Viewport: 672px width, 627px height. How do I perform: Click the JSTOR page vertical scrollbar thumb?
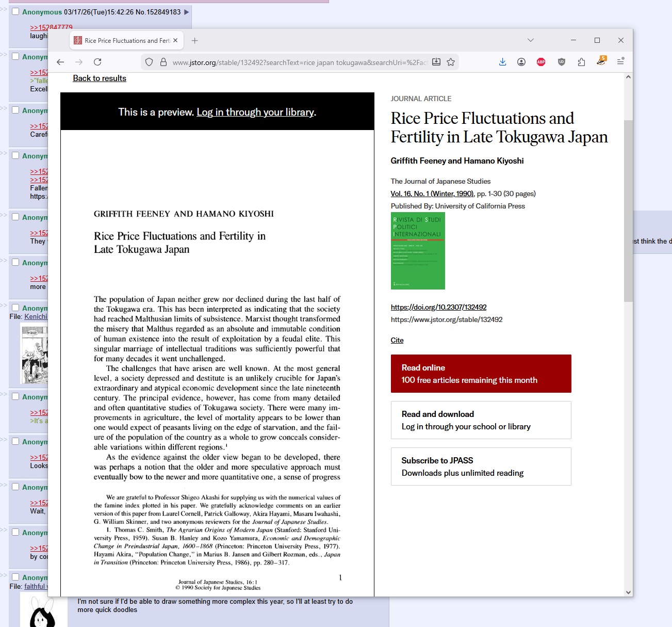tap(628, 211)
